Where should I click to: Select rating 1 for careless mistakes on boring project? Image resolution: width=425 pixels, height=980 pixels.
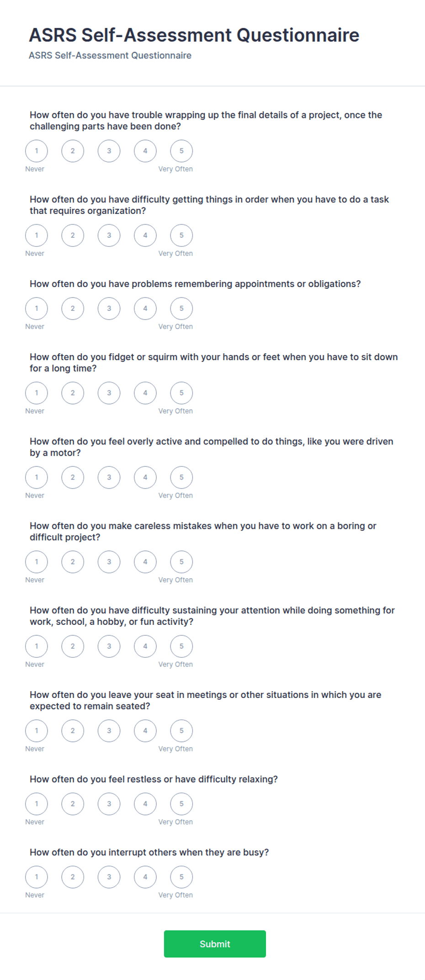click(37, 562)
